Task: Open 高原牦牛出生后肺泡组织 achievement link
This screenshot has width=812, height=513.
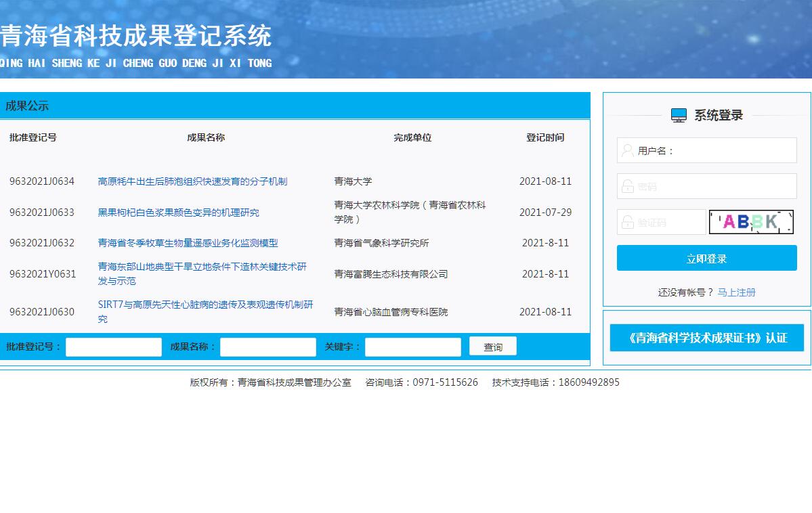Action: tap(192, 181)
